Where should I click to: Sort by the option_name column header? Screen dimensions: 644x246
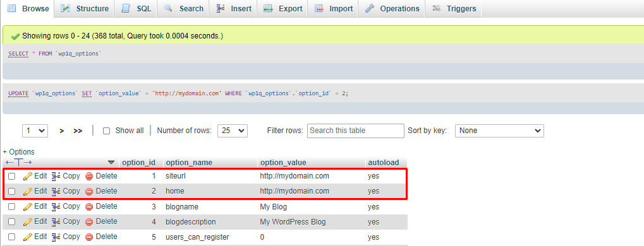click(189, 163)
